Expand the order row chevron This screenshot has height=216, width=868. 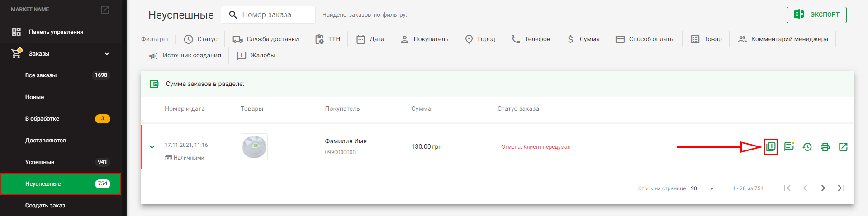tap(152, 147)
